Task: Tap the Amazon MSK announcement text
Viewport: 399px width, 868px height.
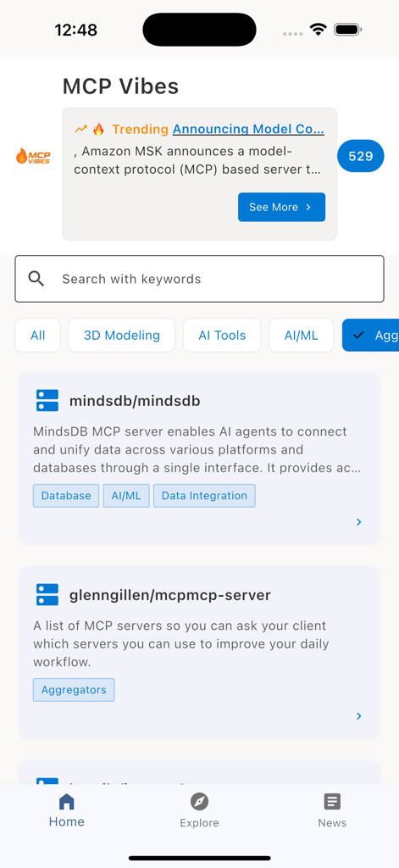Action: point(197,160)
